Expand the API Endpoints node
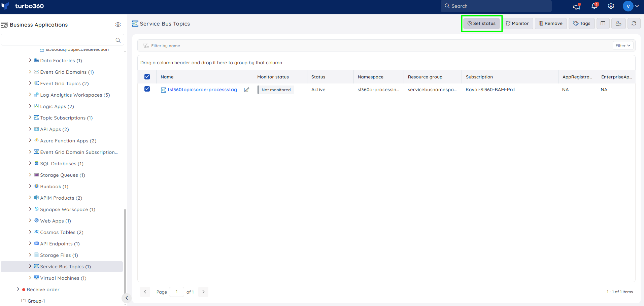 click(30, 243)
